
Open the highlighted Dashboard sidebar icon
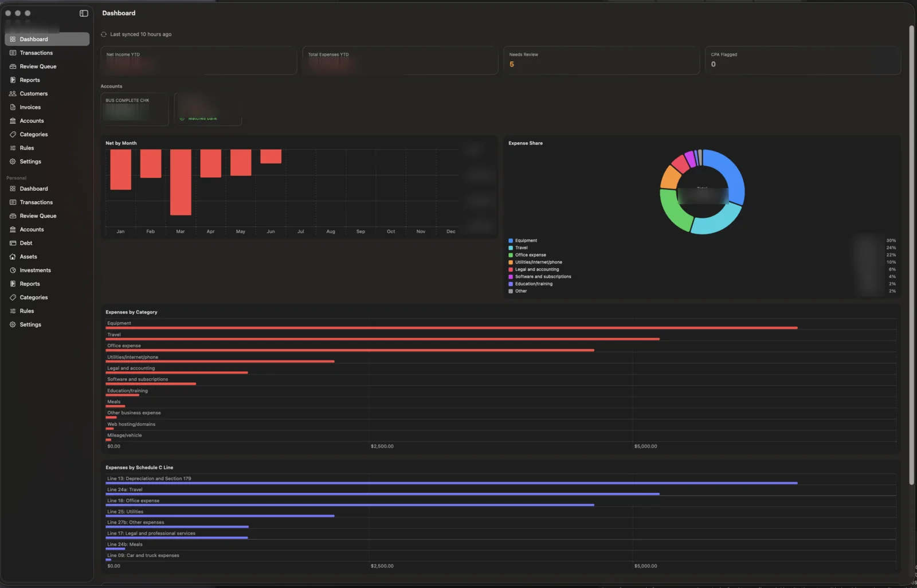pyautogui.click(x=13, y=39)
